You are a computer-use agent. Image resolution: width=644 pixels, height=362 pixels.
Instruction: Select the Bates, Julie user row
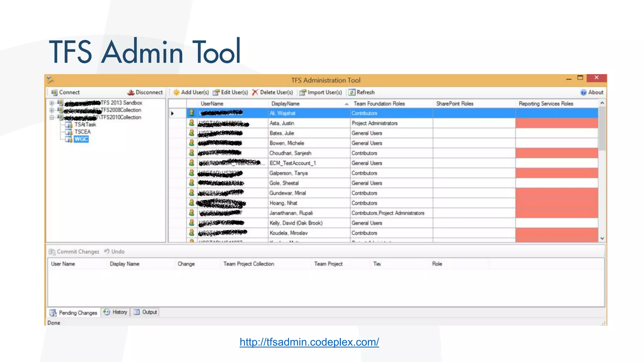pyautogui.click(x=281, y=133)
